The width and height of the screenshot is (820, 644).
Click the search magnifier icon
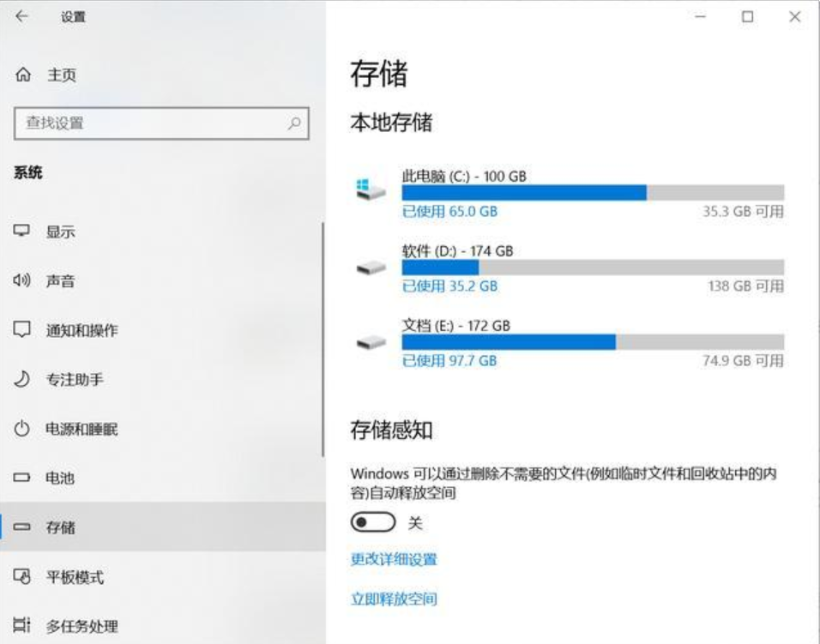[294, 123]
